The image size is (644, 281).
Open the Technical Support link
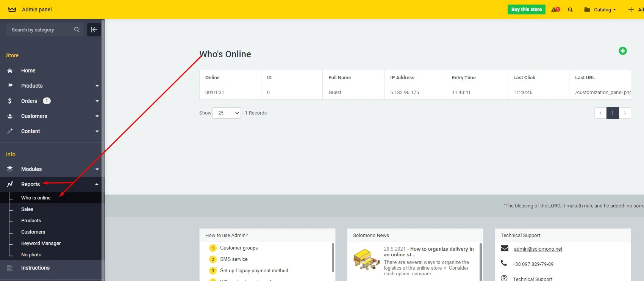click(533, 279)
